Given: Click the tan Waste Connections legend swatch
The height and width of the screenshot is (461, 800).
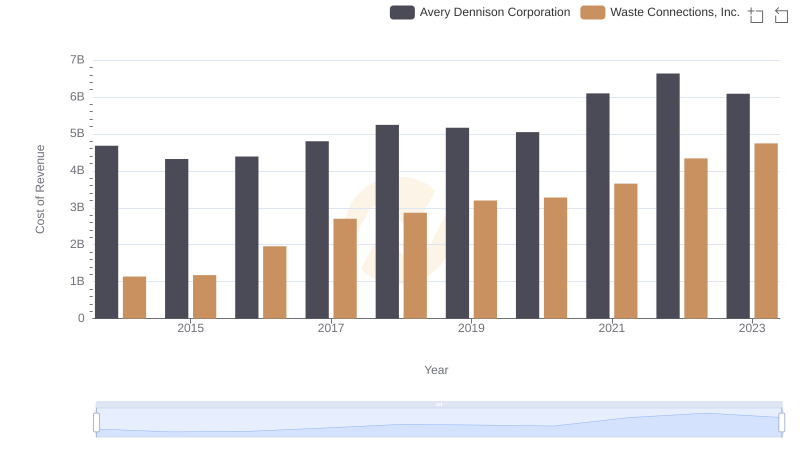Looking at the screenshot, I should (593, 12).
